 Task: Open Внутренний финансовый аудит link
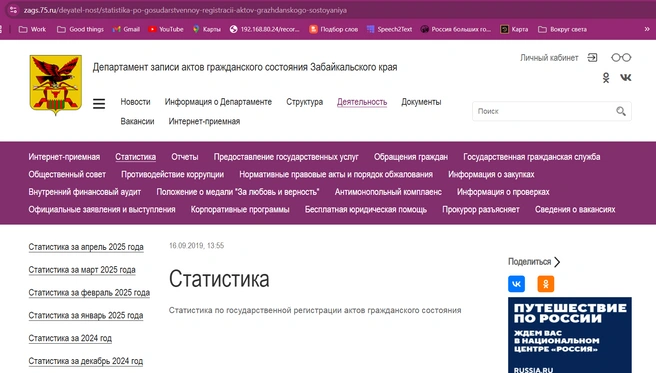[x=85, y=192]
